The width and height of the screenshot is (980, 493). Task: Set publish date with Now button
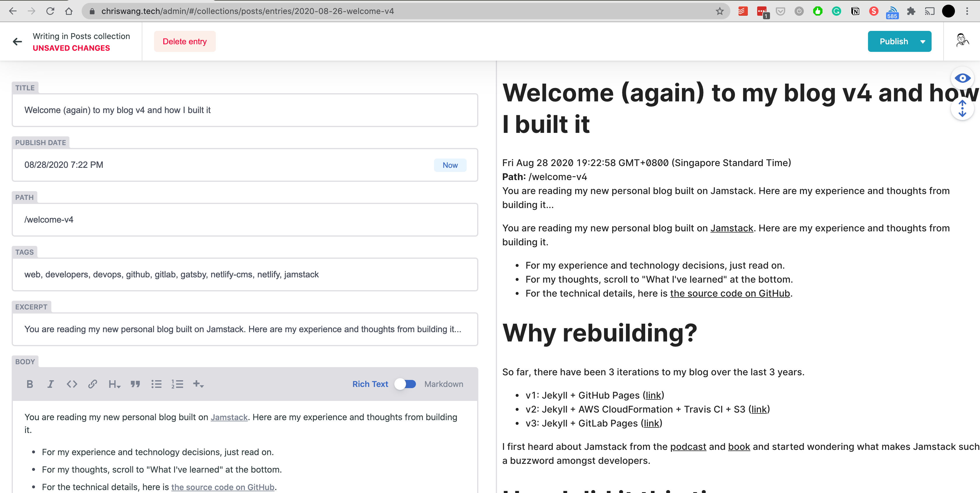tap(450, 165)
